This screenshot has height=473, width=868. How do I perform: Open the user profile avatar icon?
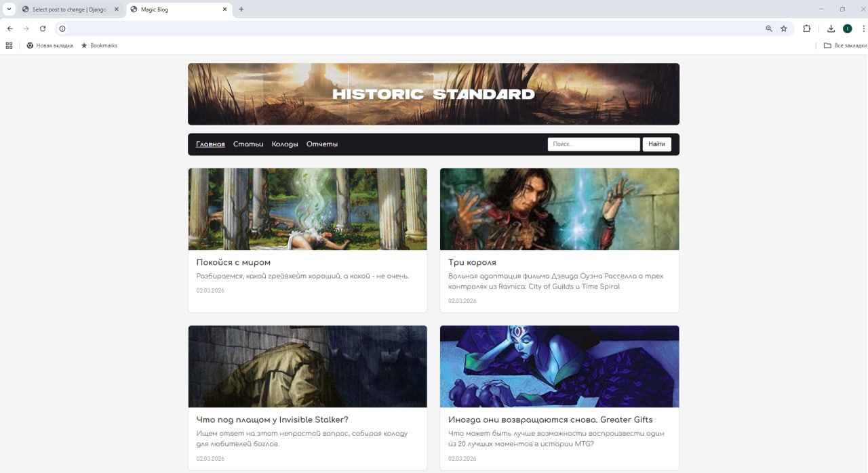847,28
